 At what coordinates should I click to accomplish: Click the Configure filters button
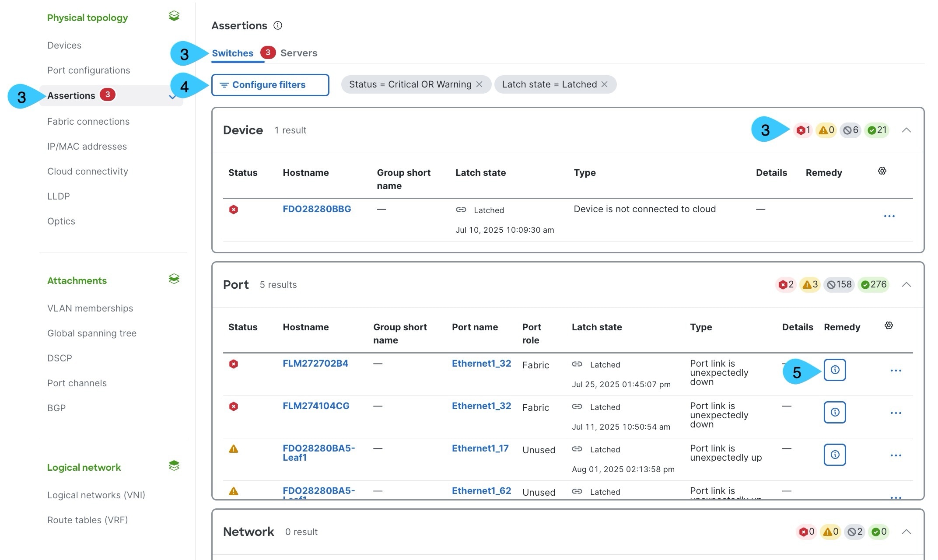(x=270, y=85)
